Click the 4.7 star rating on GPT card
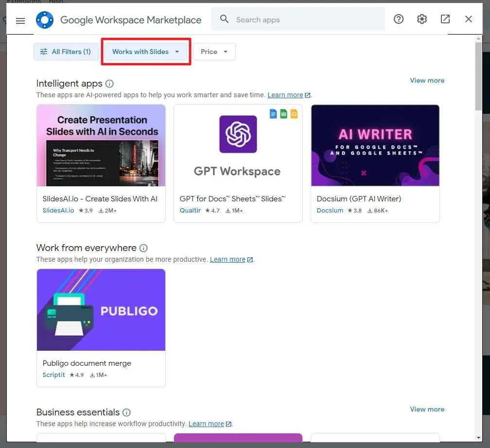 (212, 211)
